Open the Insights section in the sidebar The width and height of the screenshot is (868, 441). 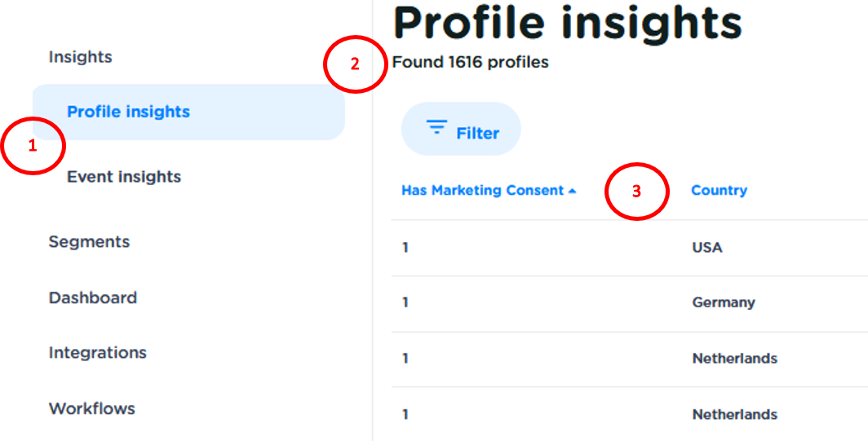point(80,57)
